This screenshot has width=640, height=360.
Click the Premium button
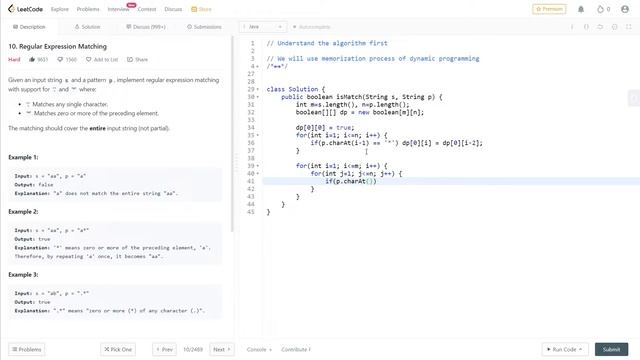(549, 9)
